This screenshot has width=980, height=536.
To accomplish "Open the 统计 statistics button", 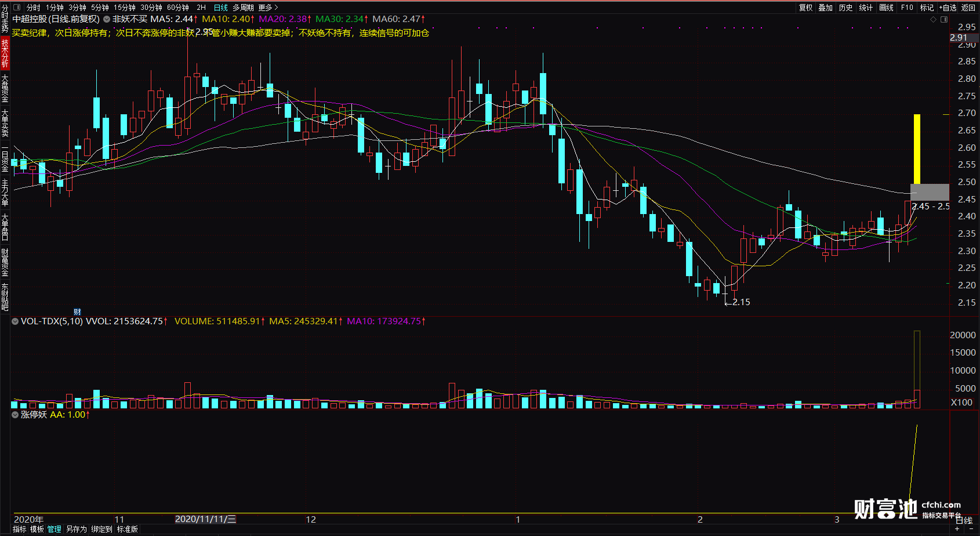I will click(x=866, y=8).
